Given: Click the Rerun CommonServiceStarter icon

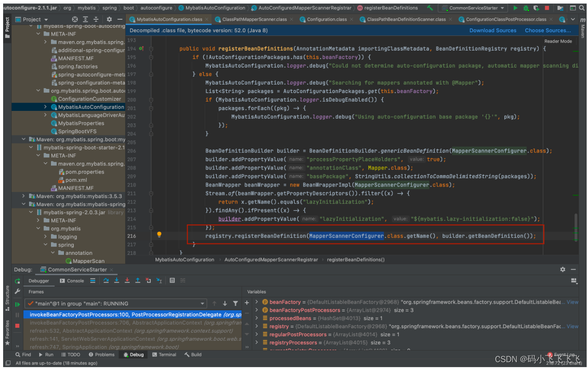Looking at the screenshot, I should click(x=17, y=281).
